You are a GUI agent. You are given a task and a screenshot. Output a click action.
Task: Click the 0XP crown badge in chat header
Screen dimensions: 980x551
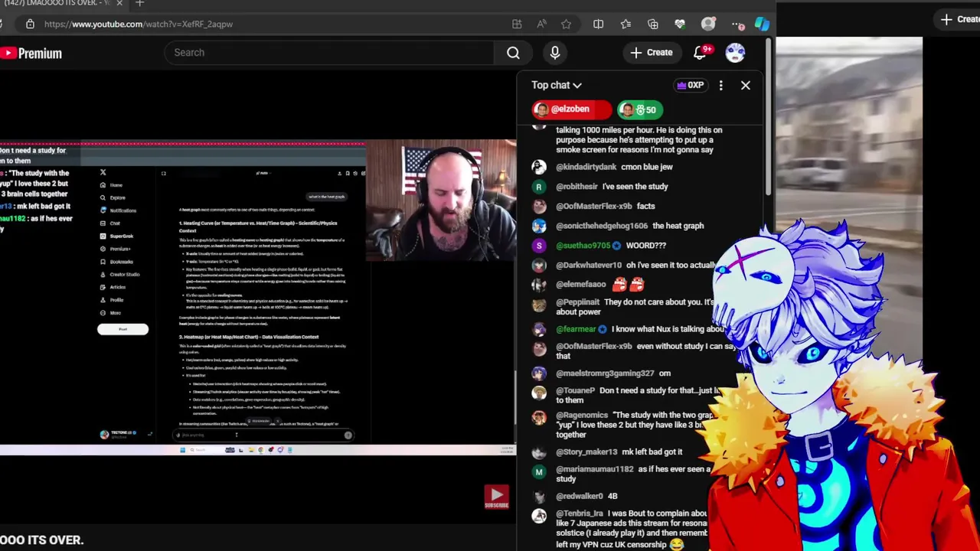pos(689,85)
